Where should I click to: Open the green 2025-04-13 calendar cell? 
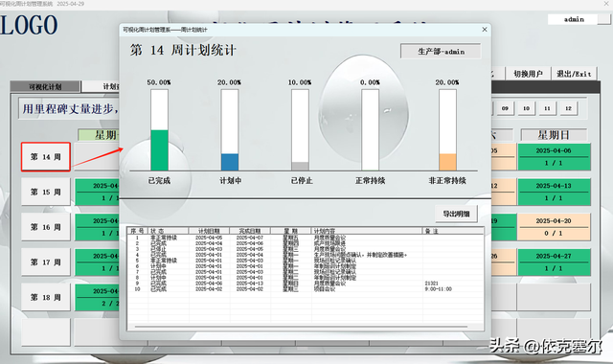coord(554,192)
